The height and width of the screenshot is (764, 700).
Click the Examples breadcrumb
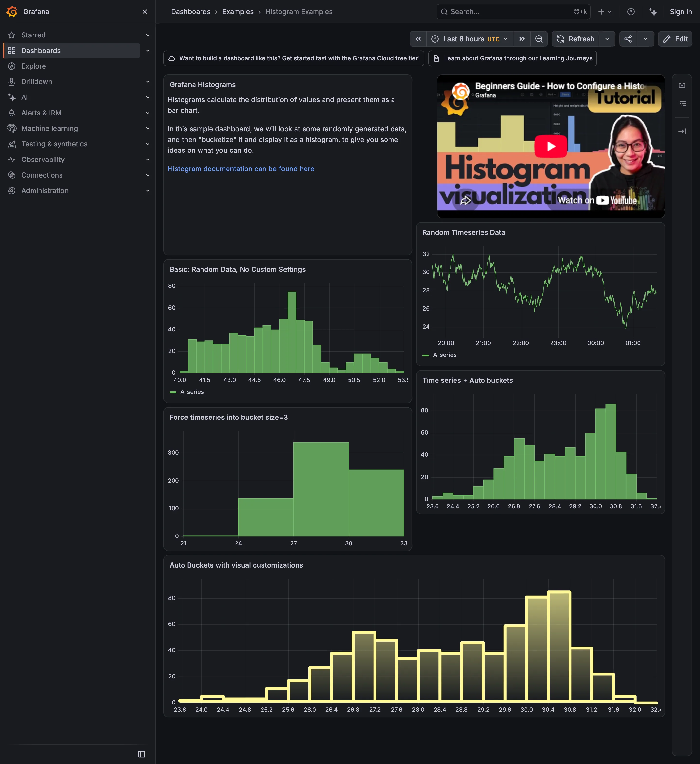237,12
